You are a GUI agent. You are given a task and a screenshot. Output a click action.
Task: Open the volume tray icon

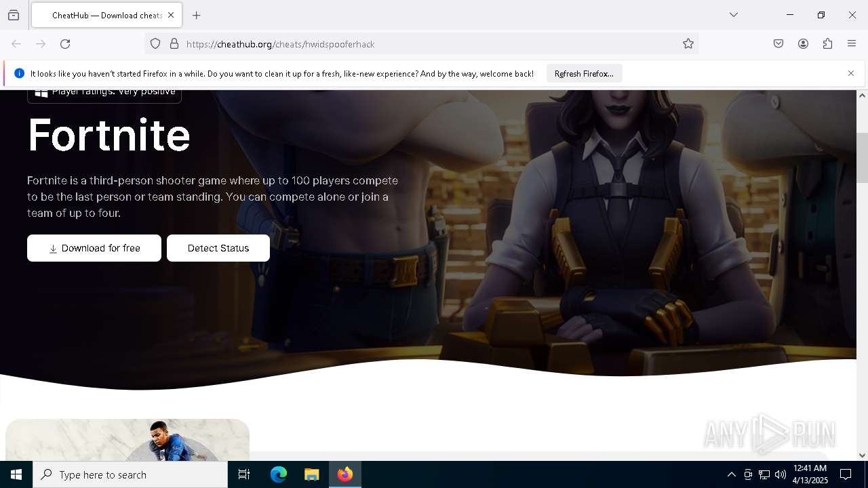(x=781, y=474)
